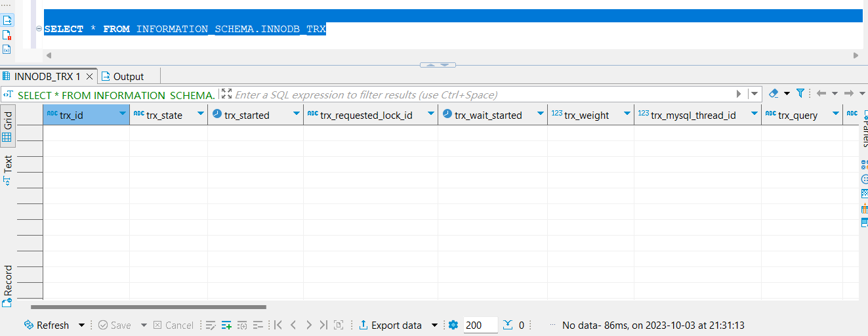The image size is (868, 336).
Task: Switch to Text view mode
Action: click(x=8, y=170)
